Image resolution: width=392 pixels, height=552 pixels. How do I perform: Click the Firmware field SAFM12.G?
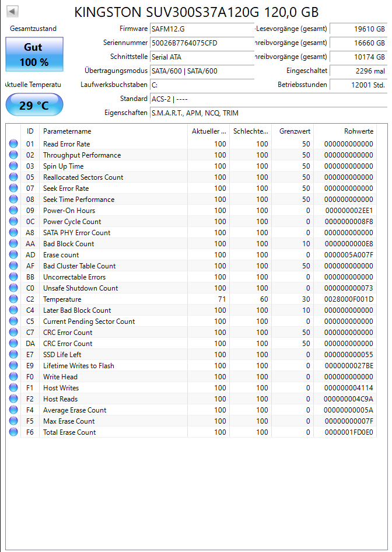(x=202, y=29)
